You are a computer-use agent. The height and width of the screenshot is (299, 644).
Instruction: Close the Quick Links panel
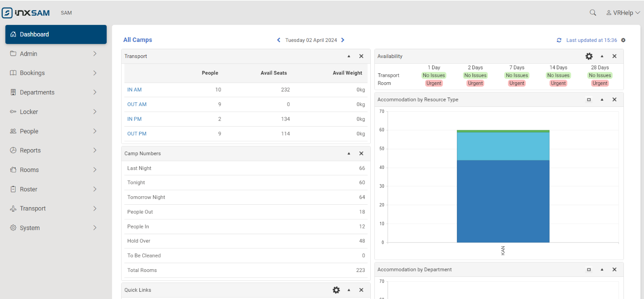click(x=361, y=290)
